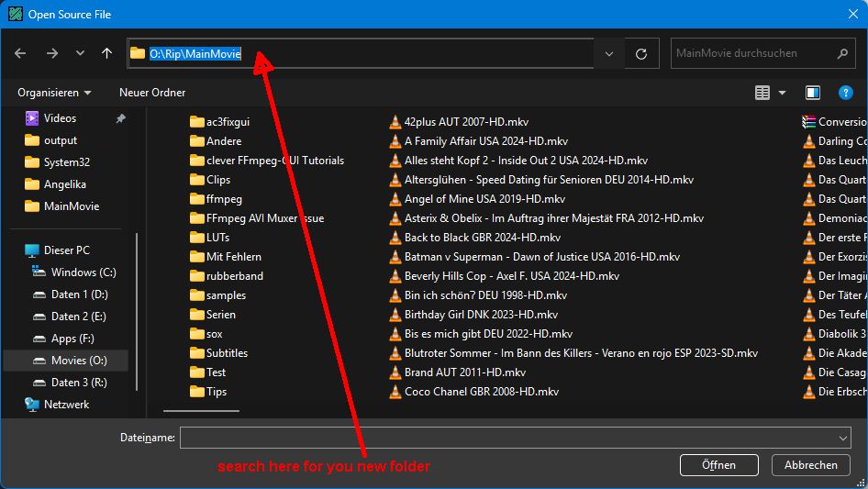Go up one folder level
This screenshot has height=489, width=868.
pyautogui.click(x=106, y=53)
